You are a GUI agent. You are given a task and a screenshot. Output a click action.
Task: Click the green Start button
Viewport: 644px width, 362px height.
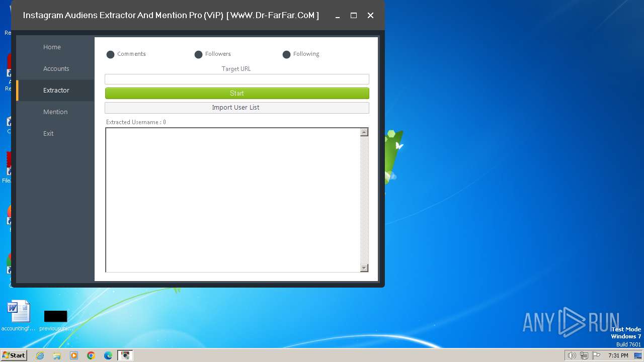(x=237, y=94)
